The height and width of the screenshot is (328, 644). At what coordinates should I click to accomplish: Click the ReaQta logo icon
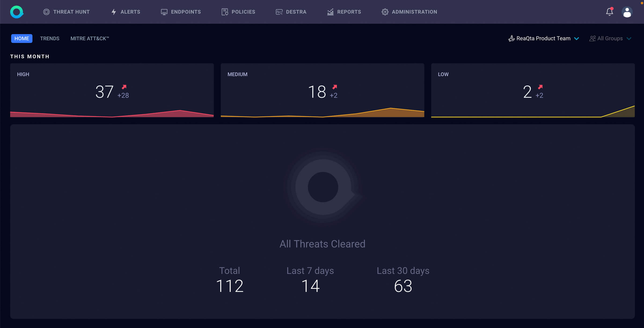click(x=17, y=12)
